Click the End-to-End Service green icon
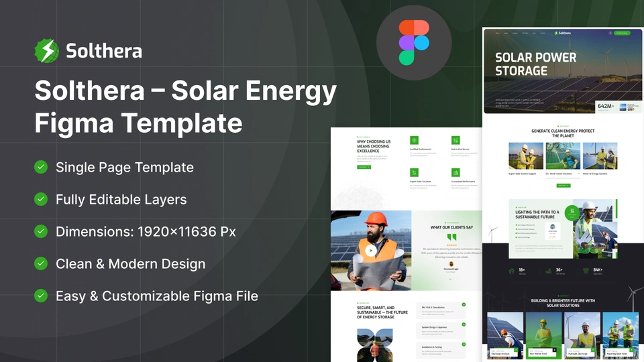 click(455, 140)
